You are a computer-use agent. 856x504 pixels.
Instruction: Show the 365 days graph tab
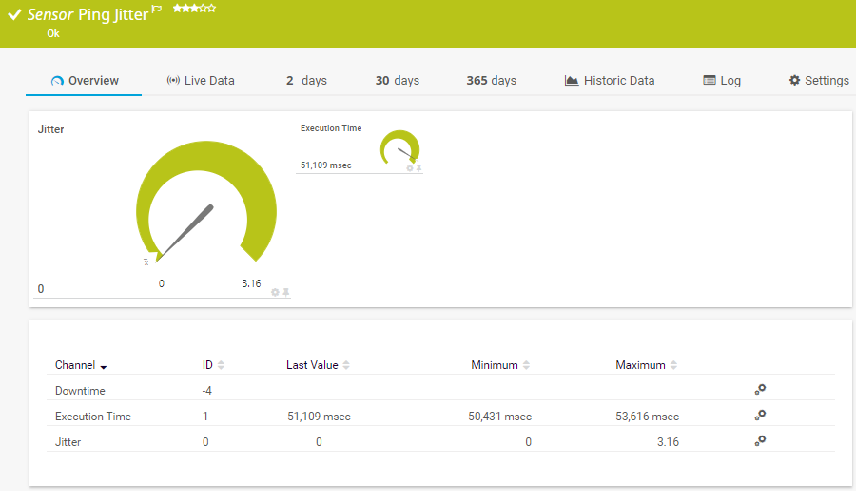[x=491, y=81]
